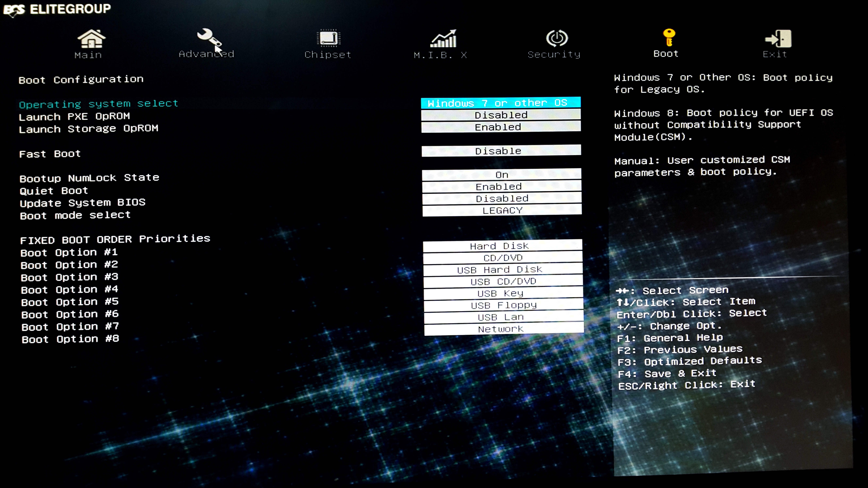Open Boot Option #5 USB Key dropdown
Viewport: 868px width, 488px height.
pos(503,293)
